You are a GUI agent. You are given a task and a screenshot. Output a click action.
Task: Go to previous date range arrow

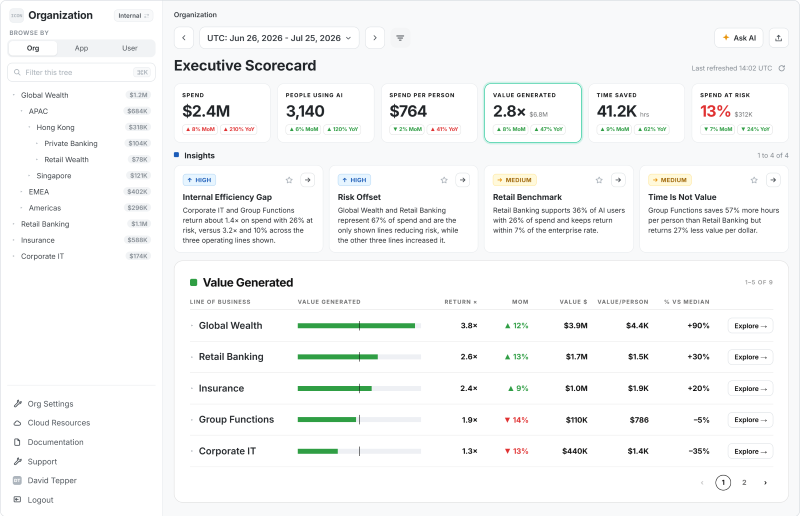(184, 38)
